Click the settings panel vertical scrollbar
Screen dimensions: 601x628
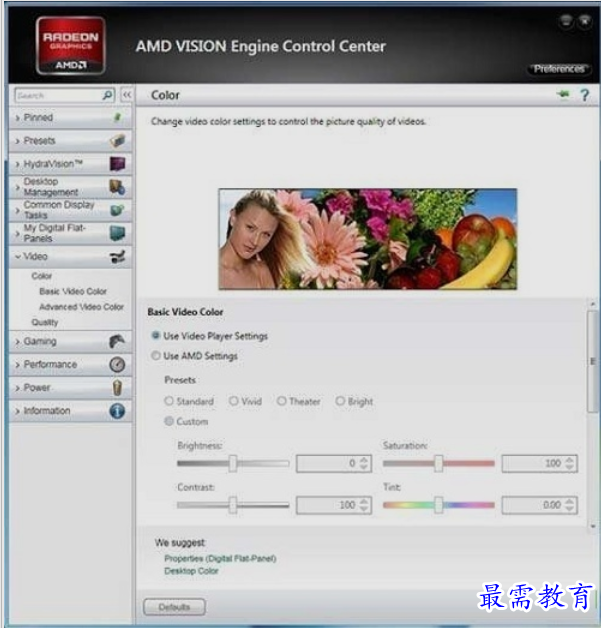(x=593, y=361)
